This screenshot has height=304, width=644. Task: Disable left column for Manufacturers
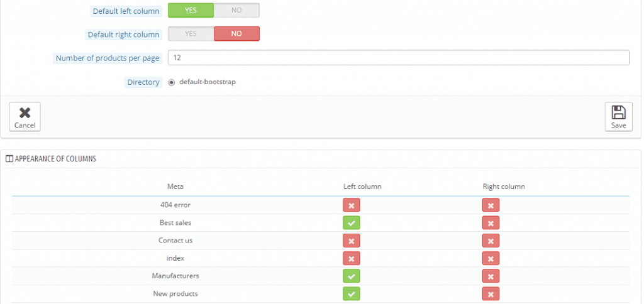[351, 276]
